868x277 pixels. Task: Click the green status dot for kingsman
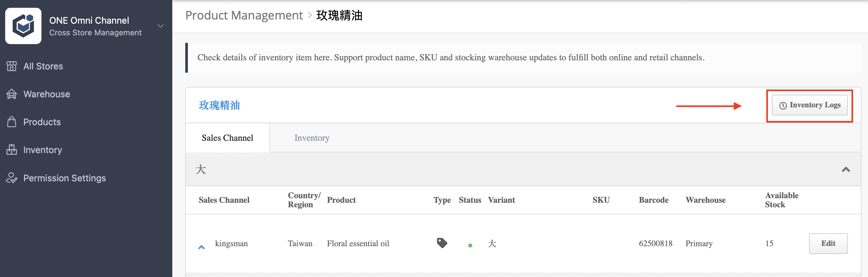point(470,246)
